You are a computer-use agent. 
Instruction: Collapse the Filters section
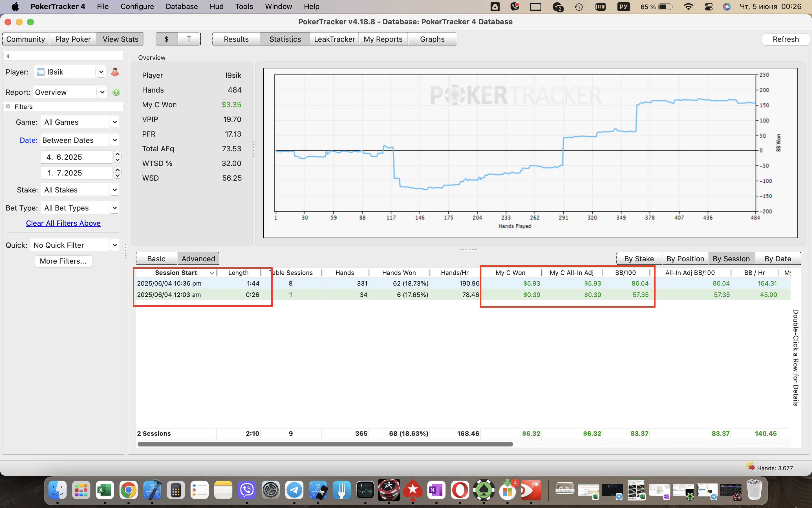coord(8,106)
